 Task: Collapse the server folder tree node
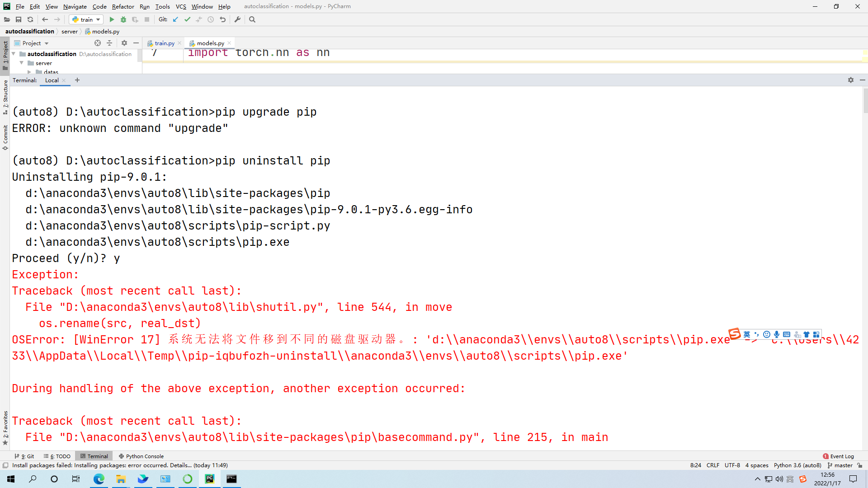(x=21, y=63)
